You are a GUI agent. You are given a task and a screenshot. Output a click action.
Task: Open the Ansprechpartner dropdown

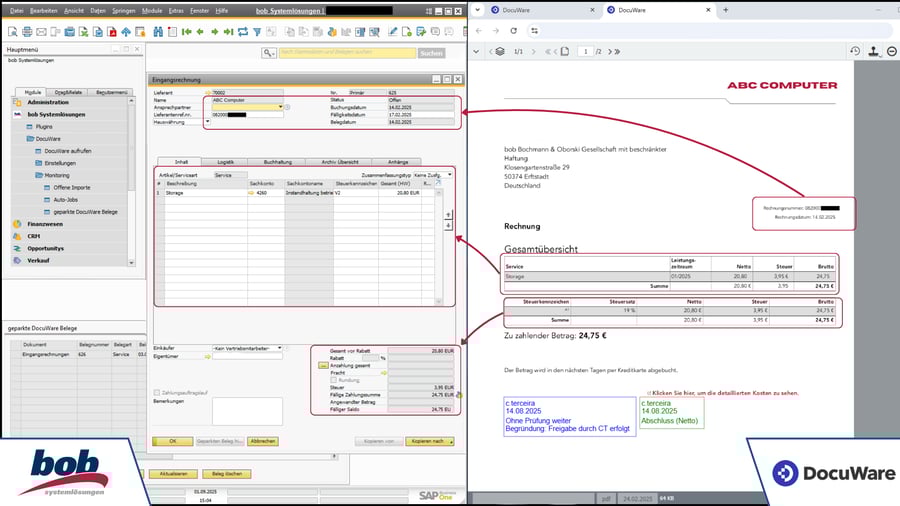pyautogui.click(x=280, y=107)
